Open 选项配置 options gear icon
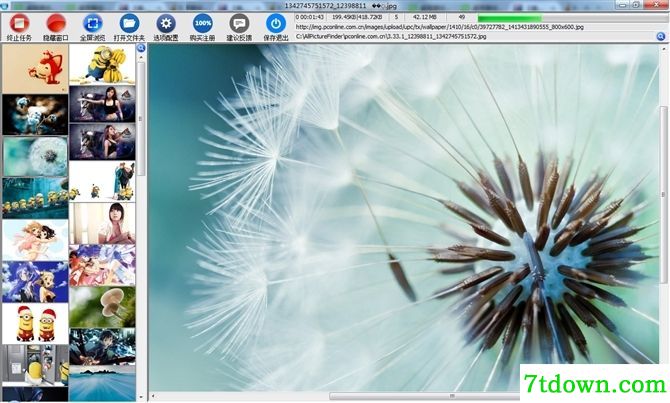This screenshot has height=403, width=670. pos(166,24)
